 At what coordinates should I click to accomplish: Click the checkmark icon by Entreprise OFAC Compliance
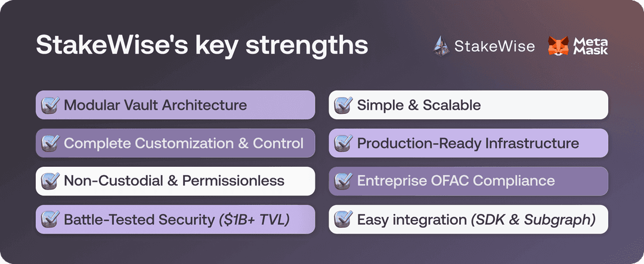343,181
